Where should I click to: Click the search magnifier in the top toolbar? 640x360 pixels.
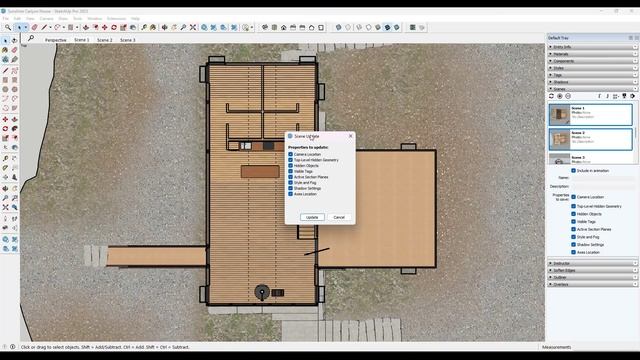click(x=8, y=27)
